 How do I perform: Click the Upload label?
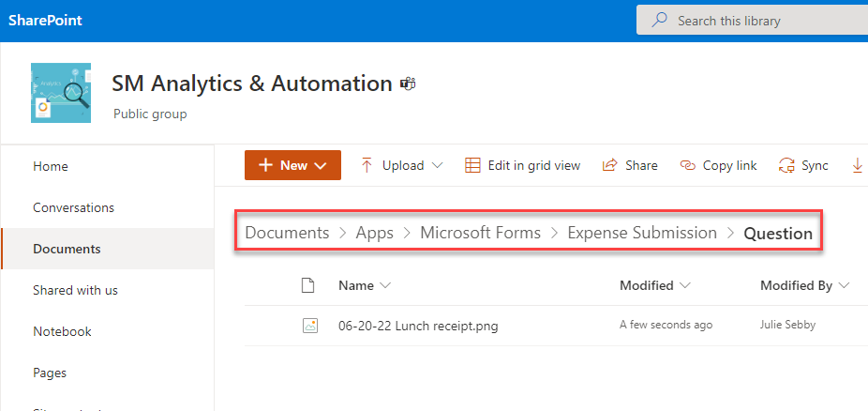tap(403, 165)
